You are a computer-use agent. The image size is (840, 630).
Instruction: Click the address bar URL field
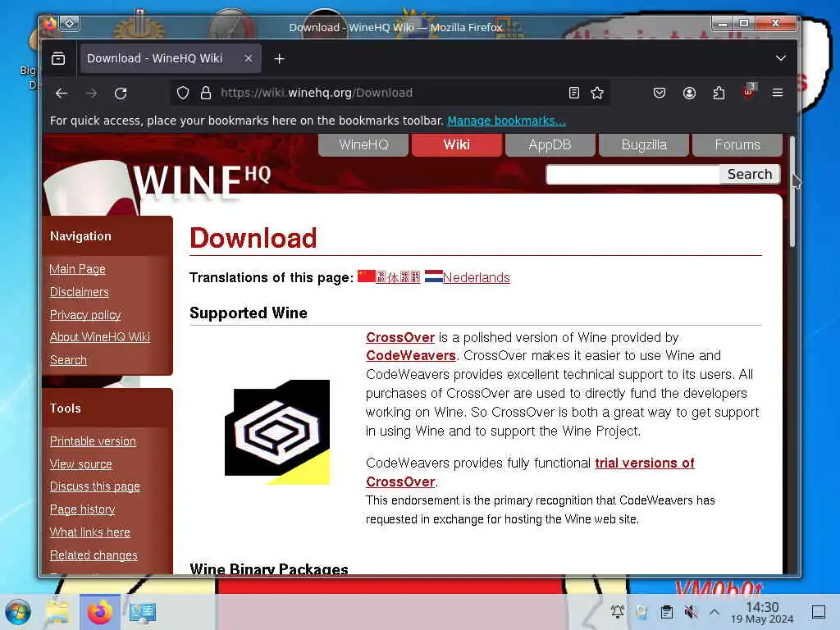(x=391, y=94)
